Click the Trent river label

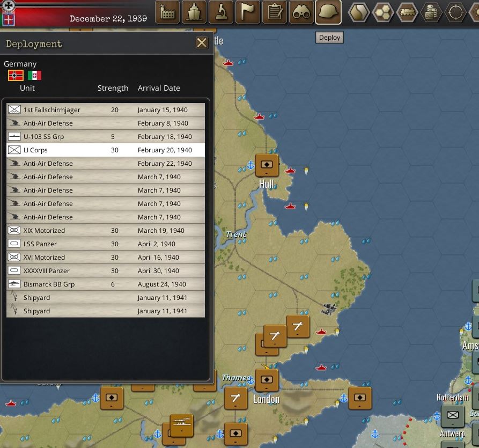pyautogui.click(x=236, y=234)
